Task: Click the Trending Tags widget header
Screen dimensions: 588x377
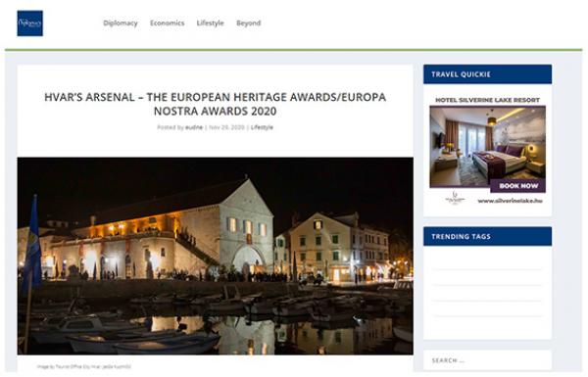Action: click(487, 236)
